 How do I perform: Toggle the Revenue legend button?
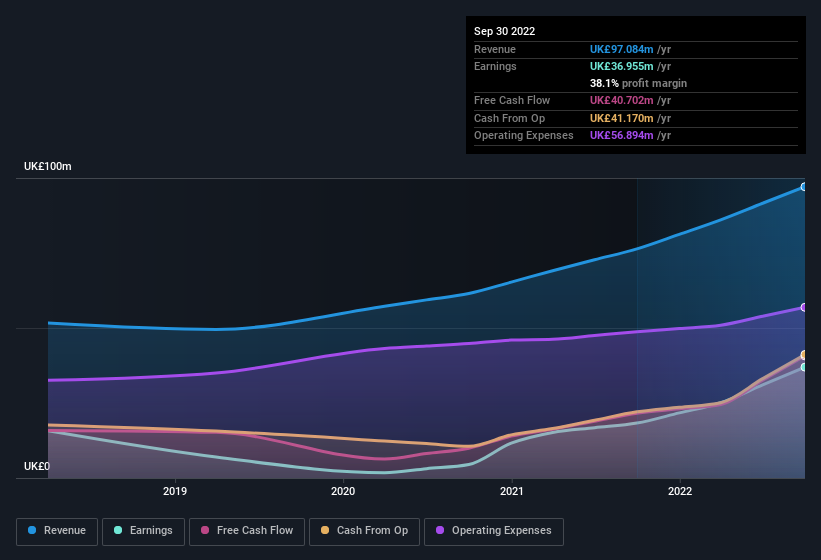(x=57, y=531)
